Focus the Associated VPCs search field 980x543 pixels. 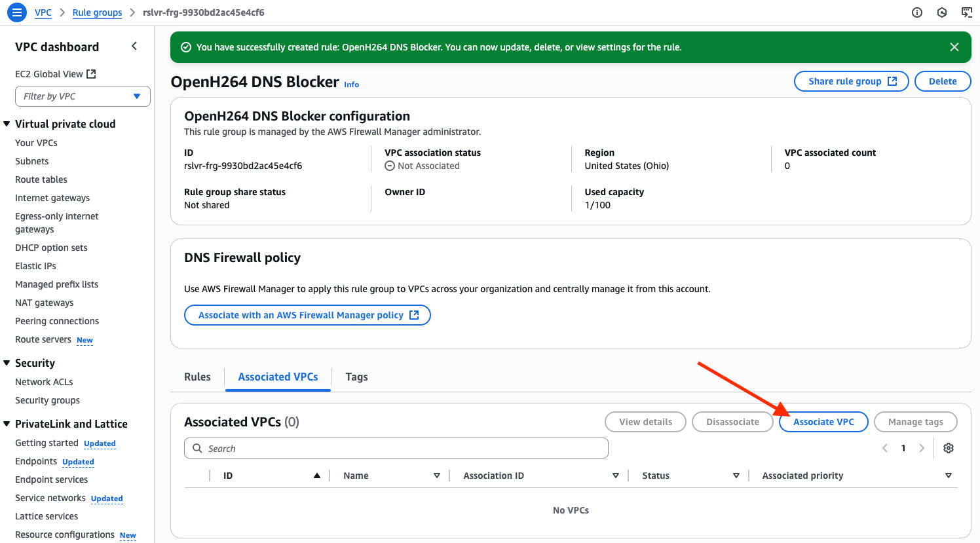coord(396,448)
